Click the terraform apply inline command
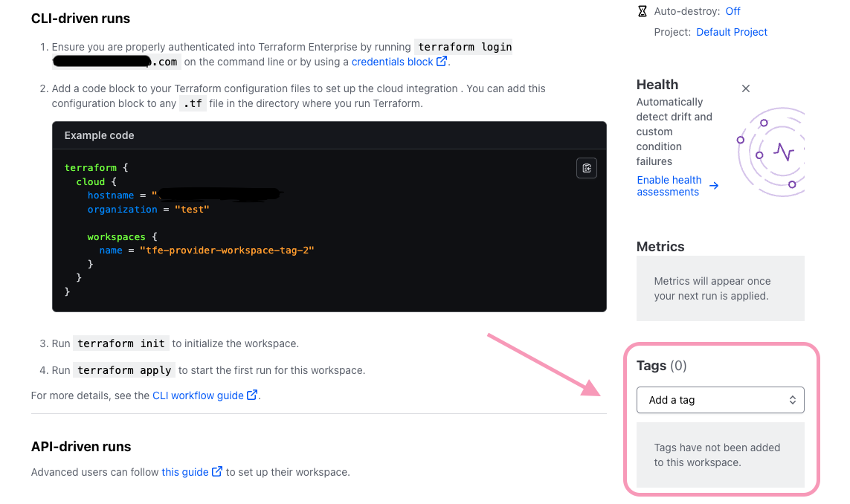850x504 pixels. pyautogui.click(x=124, y=370)
